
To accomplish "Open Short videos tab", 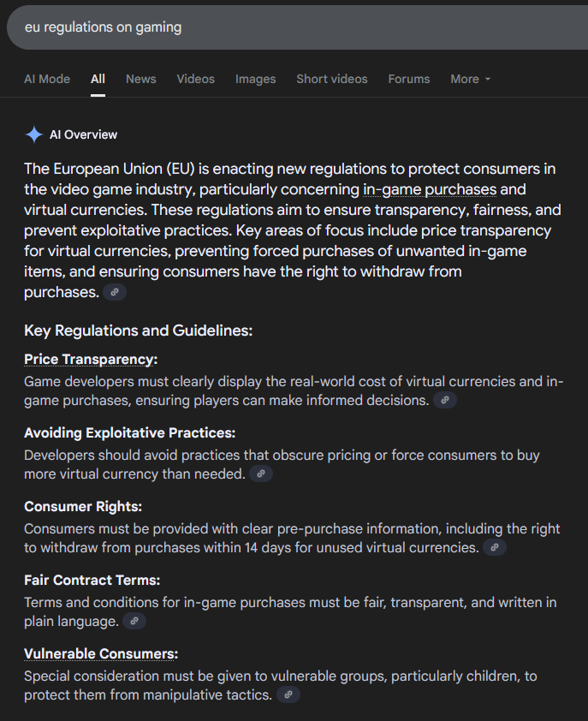I will coord(332,79).
